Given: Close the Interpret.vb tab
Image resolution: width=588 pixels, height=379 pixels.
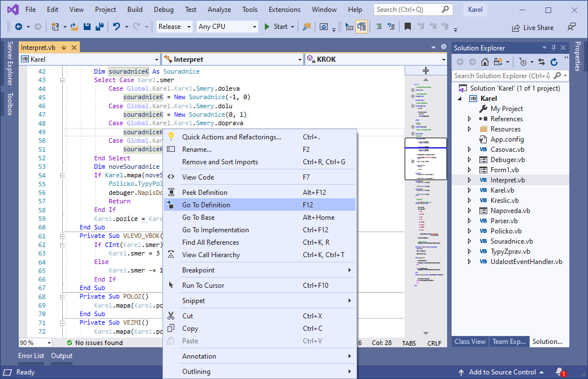Looking at the screenshot, I should 74,48.
